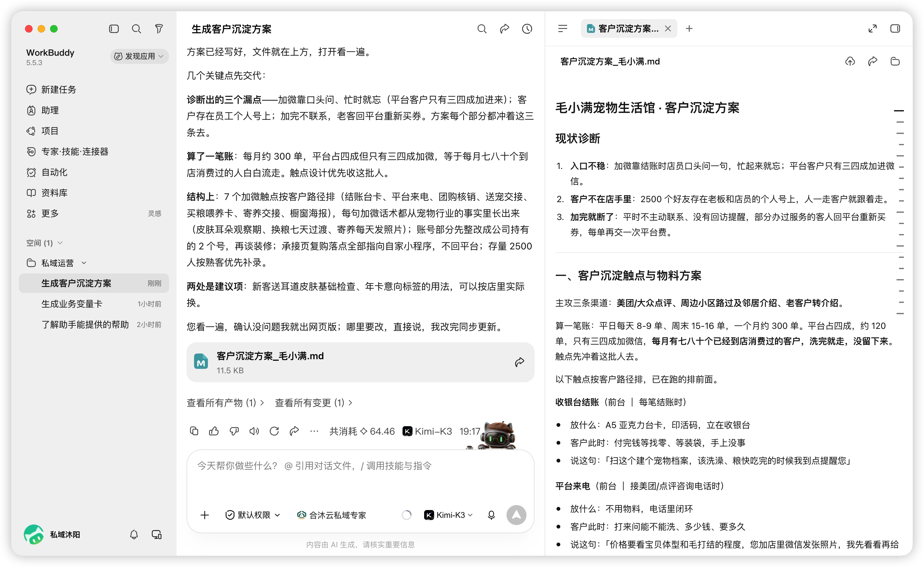Open conversation history clock icon
This screenshot has height=567, width=924.
tap(527, 29)
